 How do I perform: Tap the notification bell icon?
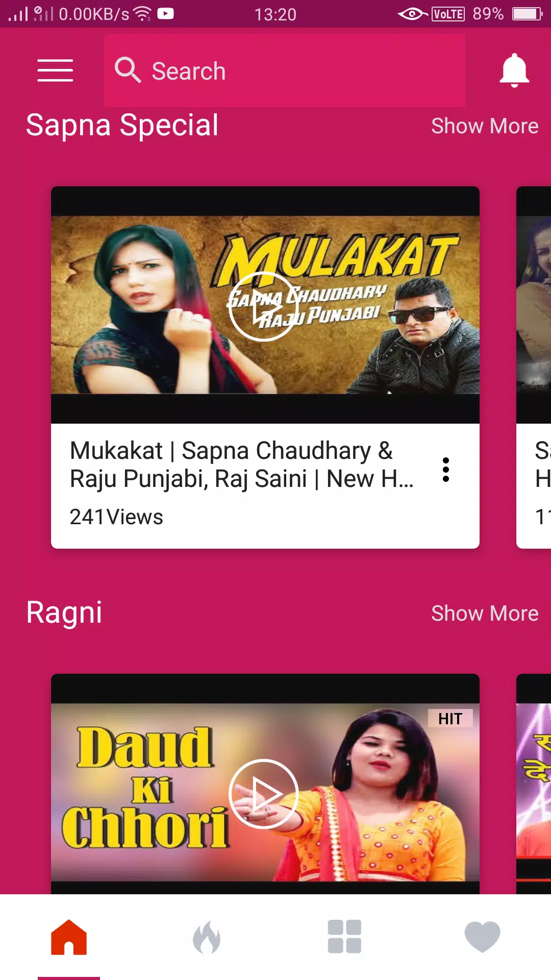click(514, 70)
